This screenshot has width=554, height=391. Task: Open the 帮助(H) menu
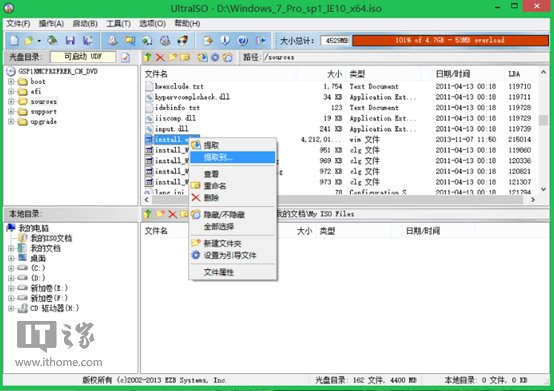[x=187, y=24]
